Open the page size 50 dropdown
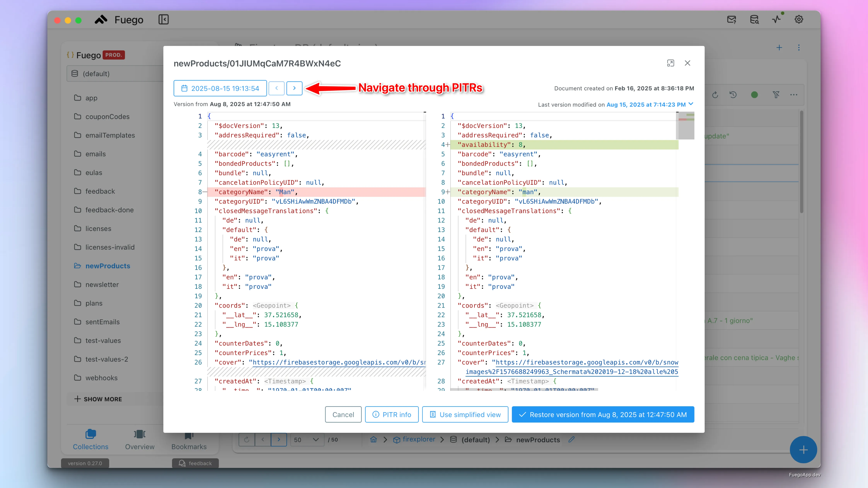The image size is (868, 488). point(306,440)
